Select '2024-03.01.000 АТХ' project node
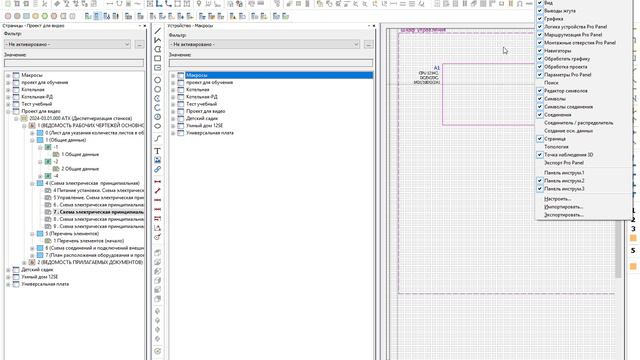The image size is (640, 360). [x=80, y=118]
